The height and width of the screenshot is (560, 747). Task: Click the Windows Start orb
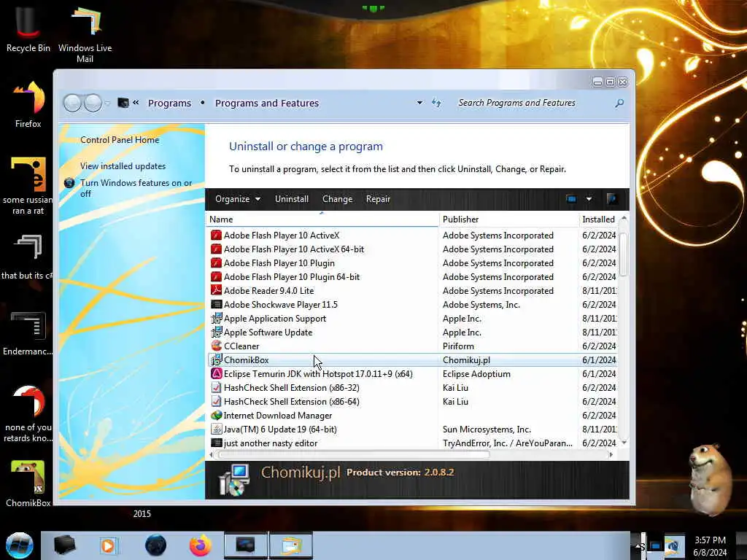[x=19, y=545]
